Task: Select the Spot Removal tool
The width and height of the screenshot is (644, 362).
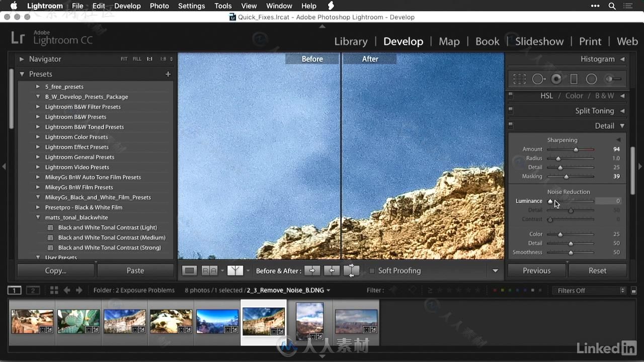Action: (538, 79)
